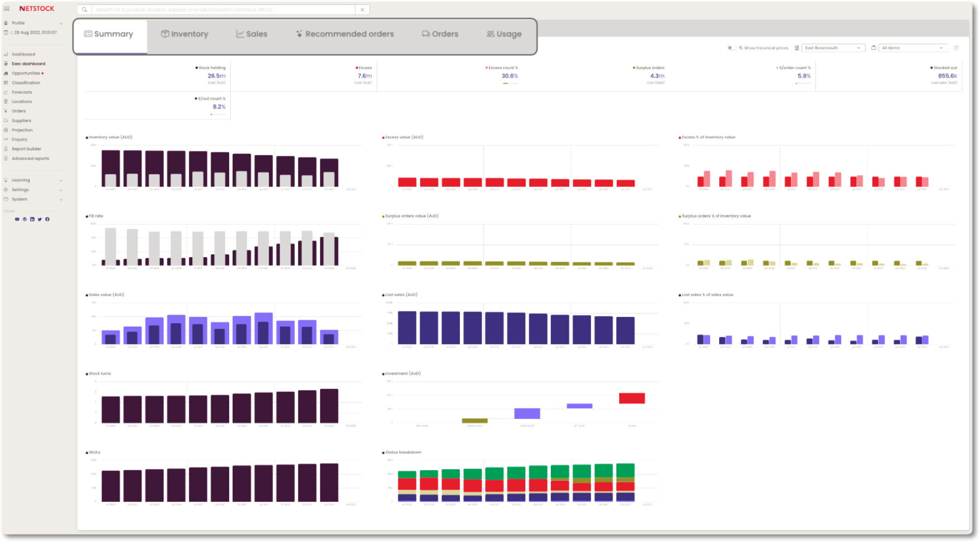Click the Advanced reports sidebar icon
The image size is (980, 542).
[6, 159]
